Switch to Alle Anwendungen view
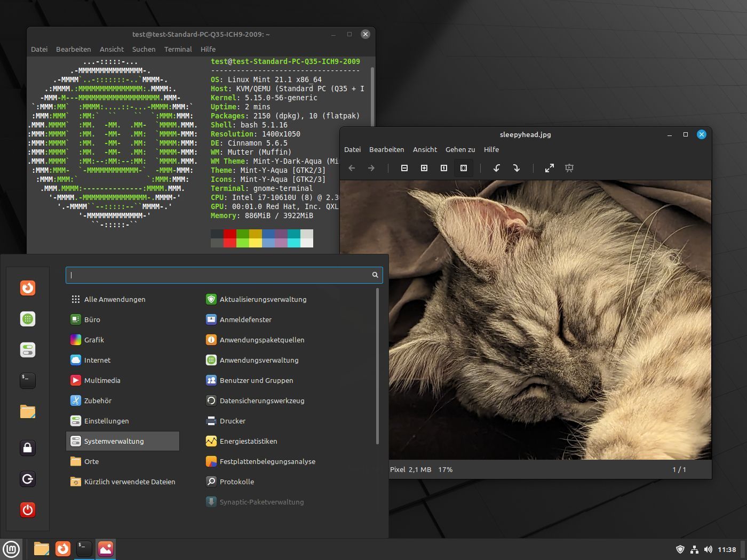The height and width of the screenshot is (560, 747). click(115, 299)
